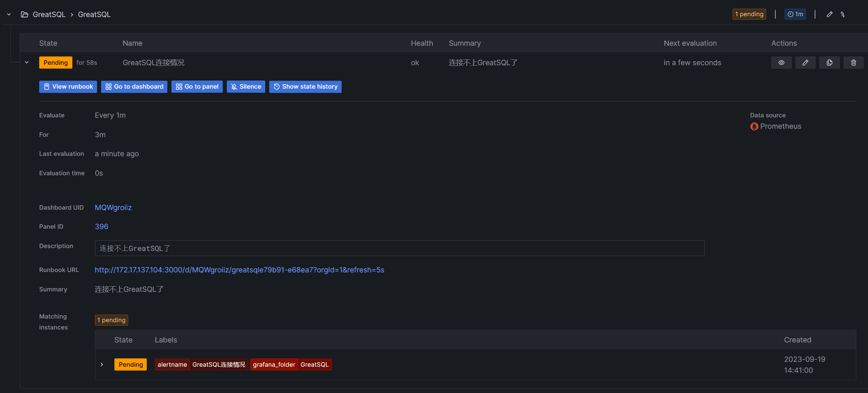The width and height of the screenshot is (868, 393).
Task: Click the Description text field
Action: (x=399, y=248)
